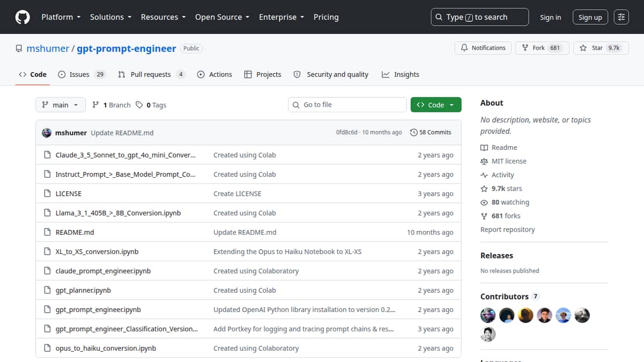Screen dimensions: 644x362
Task: Open the LICENSE file
Action: pos(69,194)
